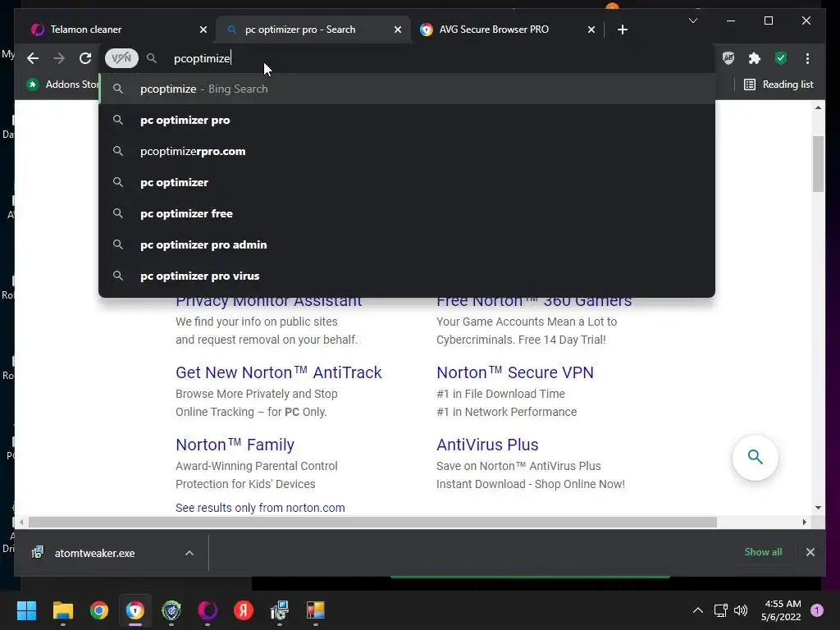Open the notification center badge

pos(817,610)
